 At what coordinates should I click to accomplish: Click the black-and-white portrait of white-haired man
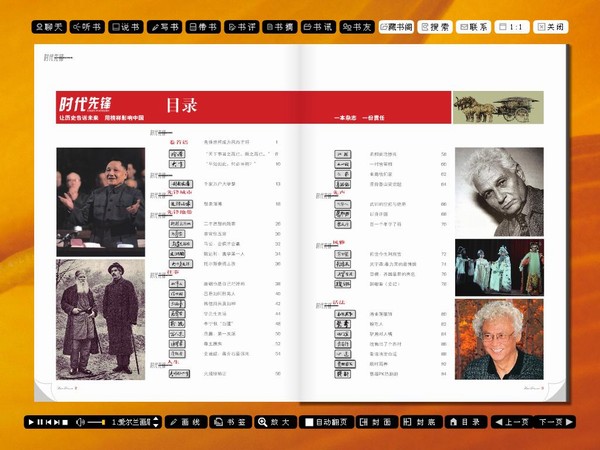click(499, 192)
